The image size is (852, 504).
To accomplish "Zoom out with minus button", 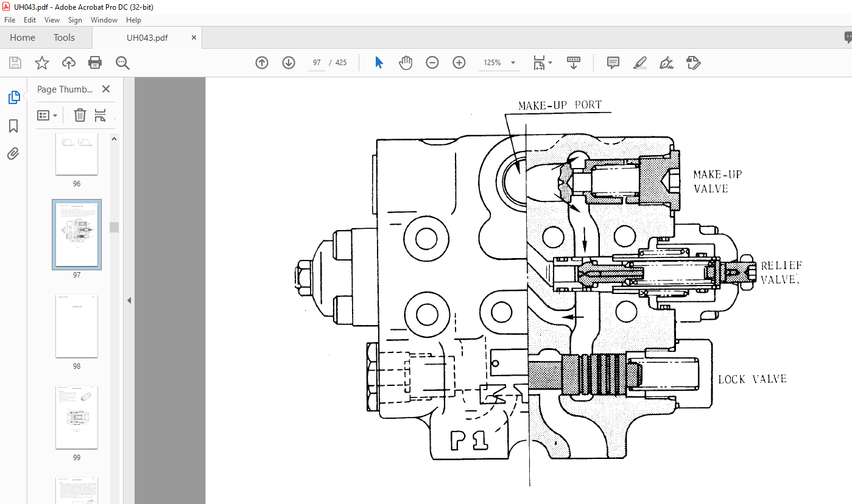I will point(432,63).
